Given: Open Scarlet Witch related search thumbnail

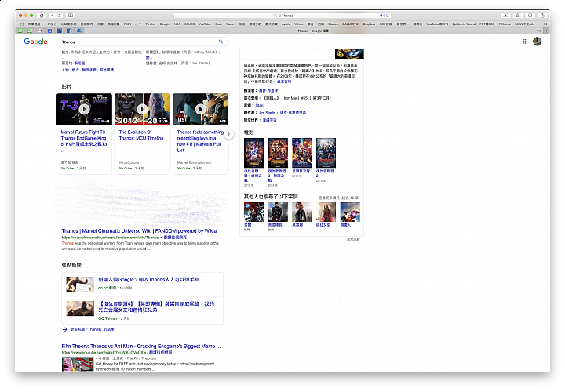Looking at the screenshot, I should 326,212.
